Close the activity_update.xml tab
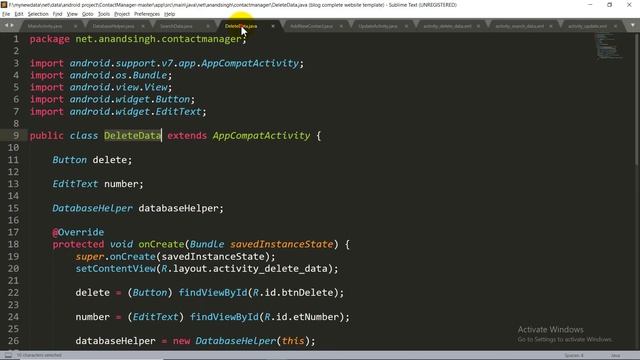This screenshot has width=640, height=360. [x=616, y=26]
